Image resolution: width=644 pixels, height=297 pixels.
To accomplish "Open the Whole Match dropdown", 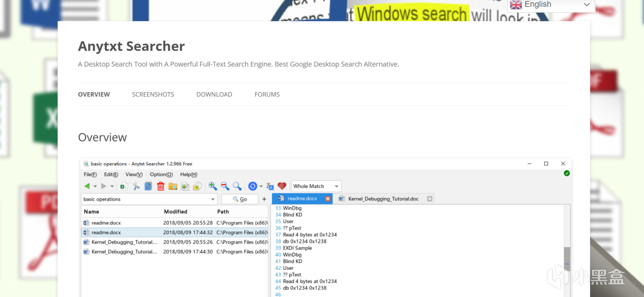I will tap(316, 186).
